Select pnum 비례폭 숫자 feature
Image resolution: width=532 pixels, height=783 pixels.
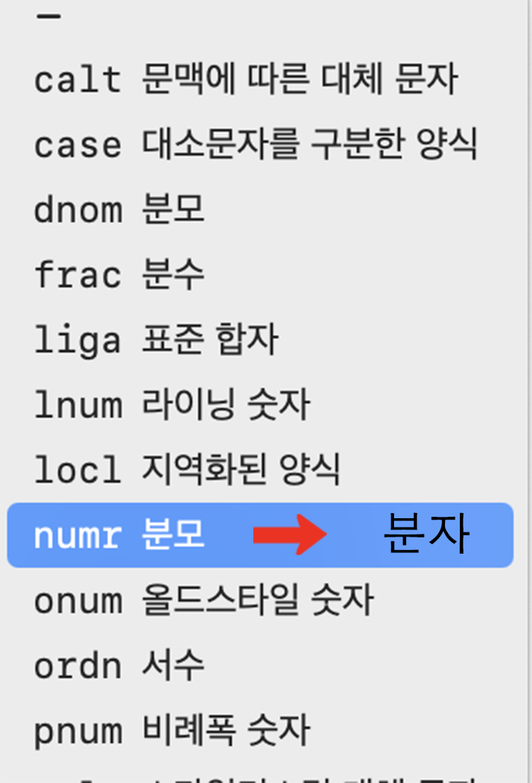[x=260, y=730]
